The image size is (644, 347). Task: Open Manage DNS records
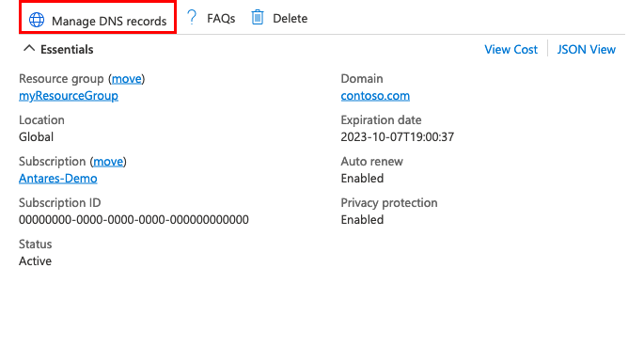tap(98, 18)
